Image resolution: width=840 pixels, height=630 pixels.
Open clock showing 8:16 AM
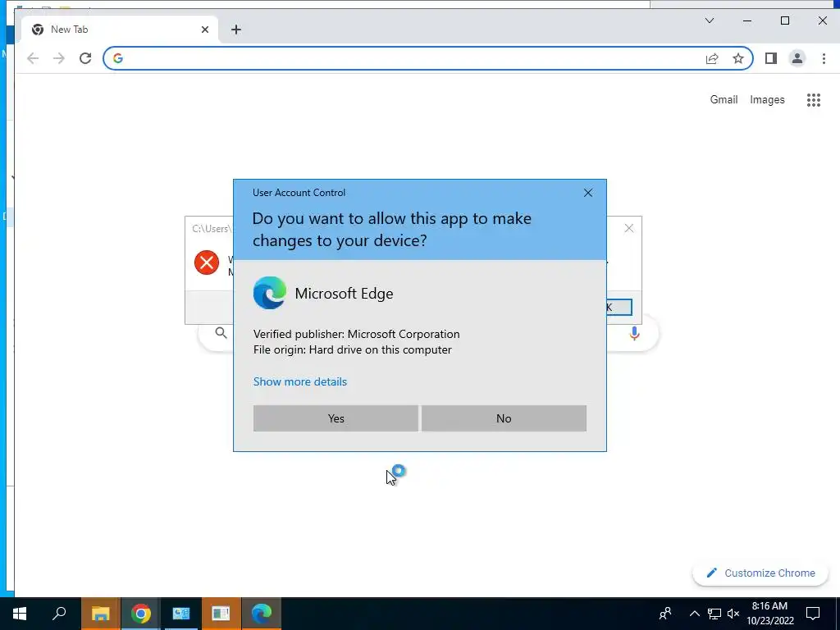pyautogui.click(x=769, y=614)
